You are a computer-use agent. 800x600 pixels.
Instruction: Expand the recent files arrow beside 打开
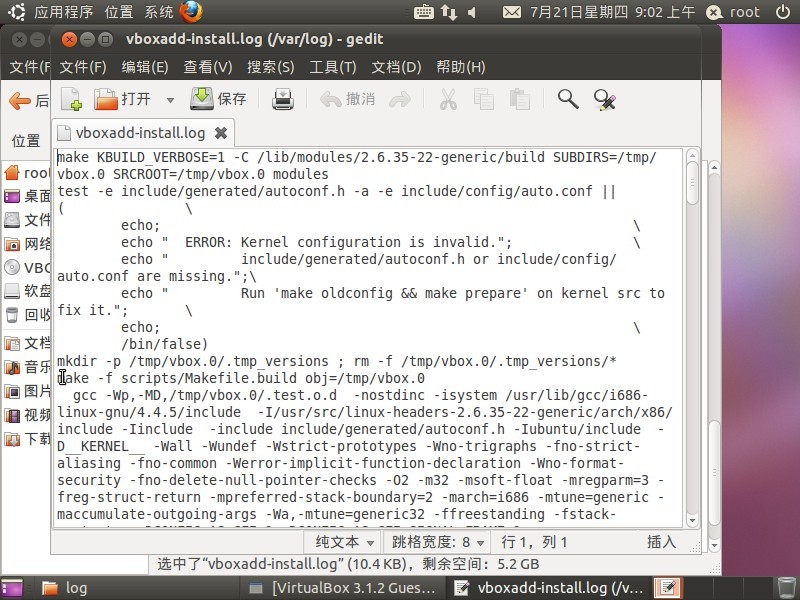click(x=170, y=99)
